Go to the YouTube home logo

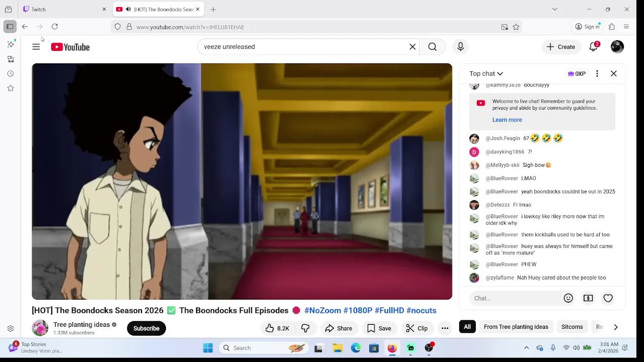point(70,47)
